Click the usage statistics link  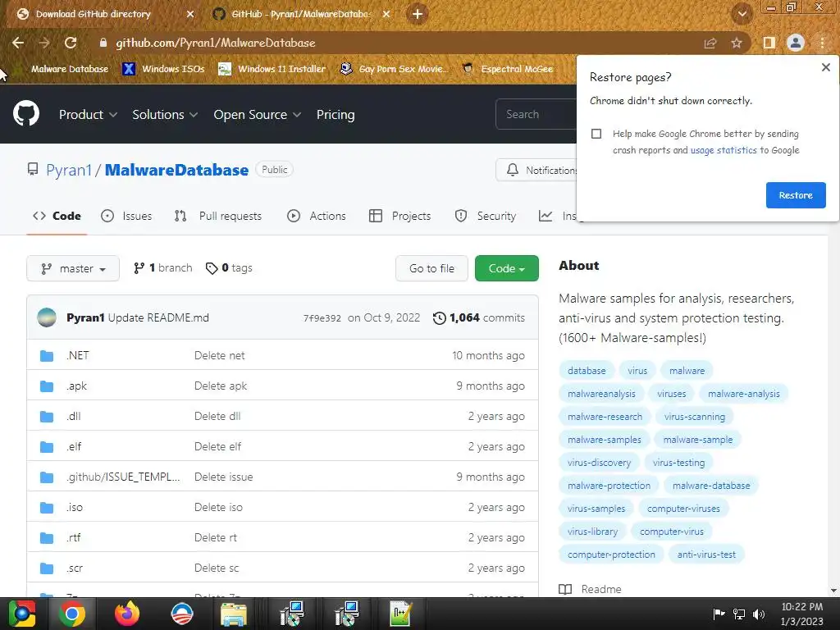click(x=724, y=150)
